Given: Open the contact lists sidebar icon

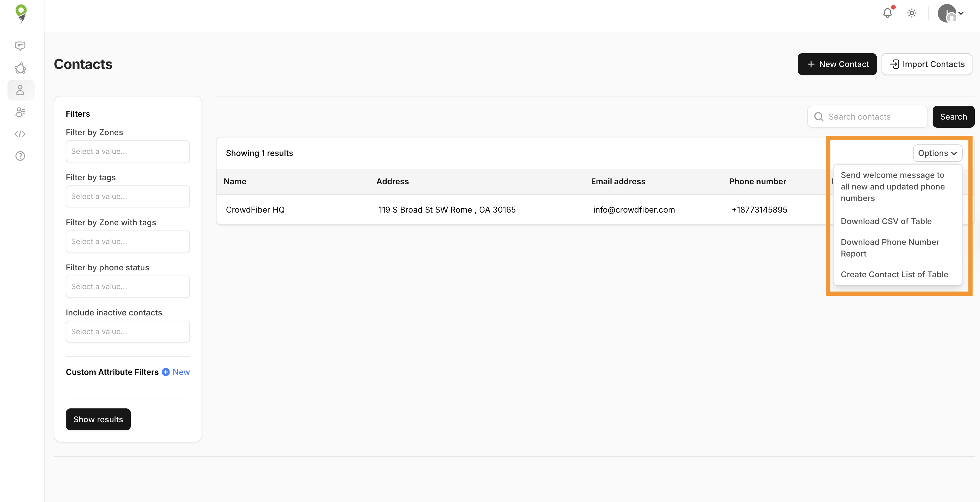Looking at the screenshot, I should tap(20, 112).
